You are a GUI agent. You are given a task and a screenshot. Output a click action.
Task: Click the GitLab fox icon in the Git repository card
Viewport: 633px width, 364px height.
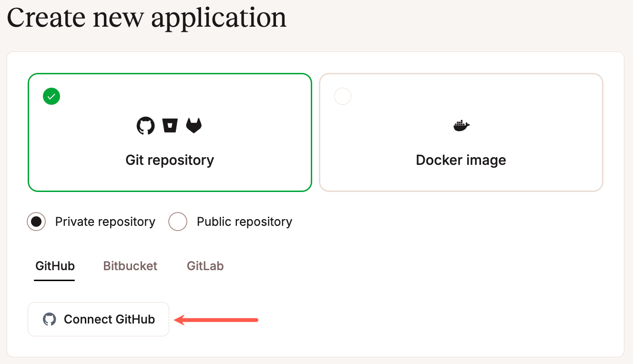(194, 125)
